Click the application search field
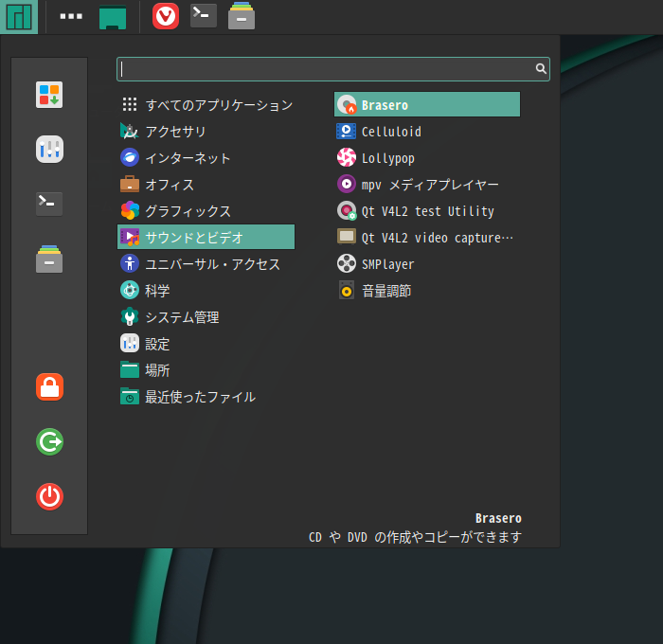 pyautogui.click(x=327, y=68)
